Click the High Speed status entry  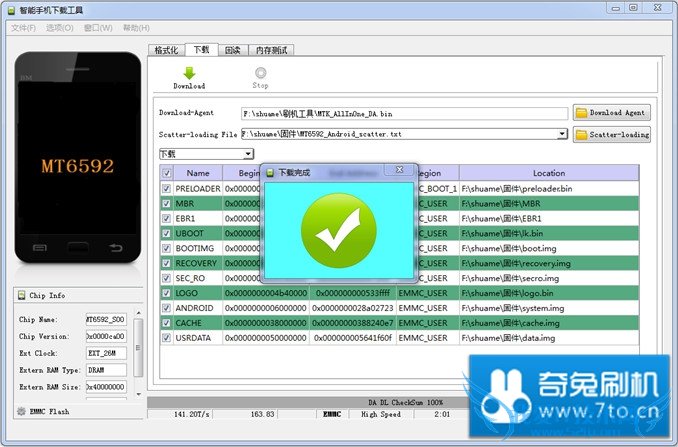(381, 414)
